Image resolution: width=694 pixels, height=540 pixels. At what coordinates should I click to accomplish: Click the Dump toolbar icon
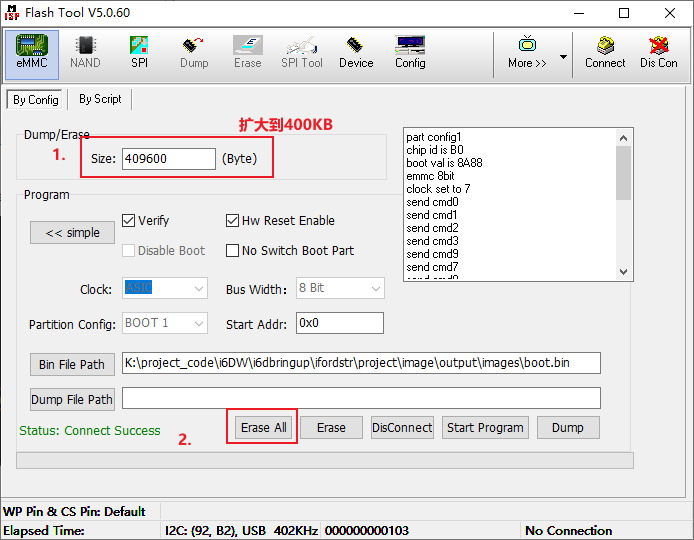click(x=194, y=53)
